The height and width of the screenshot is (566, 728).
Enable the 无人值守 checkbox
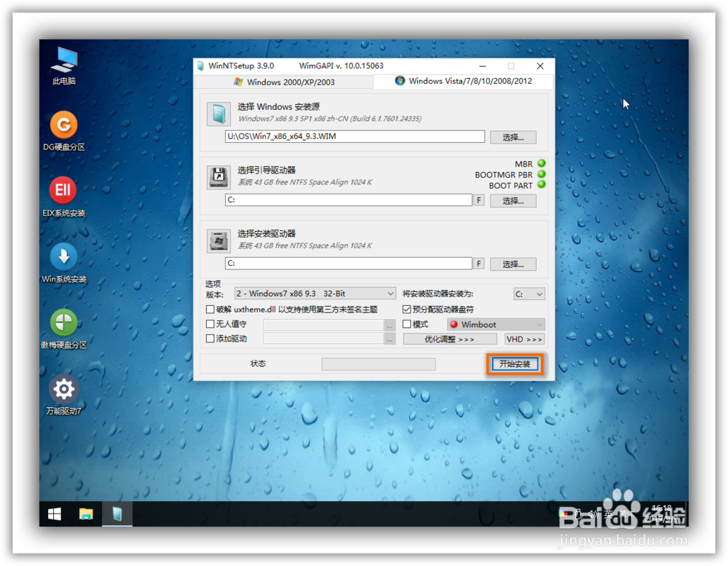pos(210,324)
